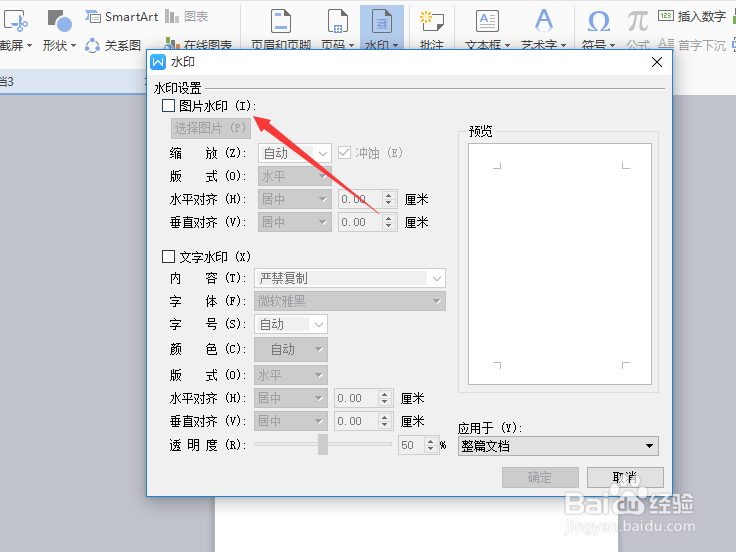Open text watermark 版式 layout dropdown
The height and width of the screenshot is (552, 736).
[x=291, y=375]
